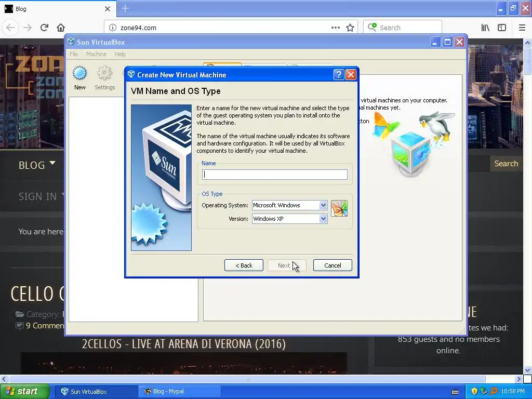The height and width of the screenshot is (399, 532).
Task: Click the New virtual machine toolbar icon
Action: [x=79, y=78]
